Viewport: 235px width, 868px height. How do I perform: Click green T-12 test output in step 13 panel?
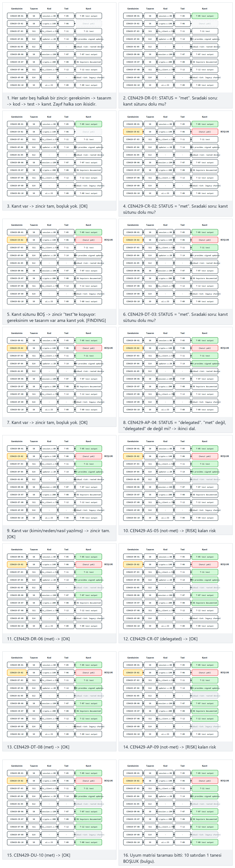point(88,719)
